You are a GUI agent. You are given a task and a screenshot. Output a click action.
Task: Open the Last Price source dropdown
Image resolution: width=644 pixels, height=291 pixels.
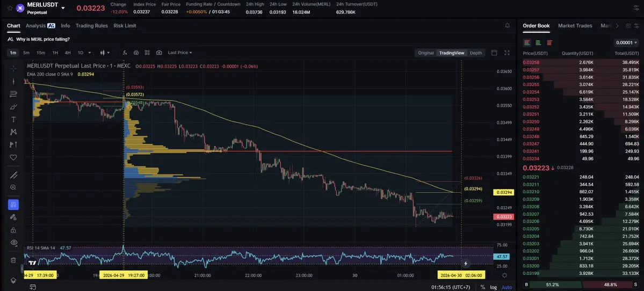point(180,53)
